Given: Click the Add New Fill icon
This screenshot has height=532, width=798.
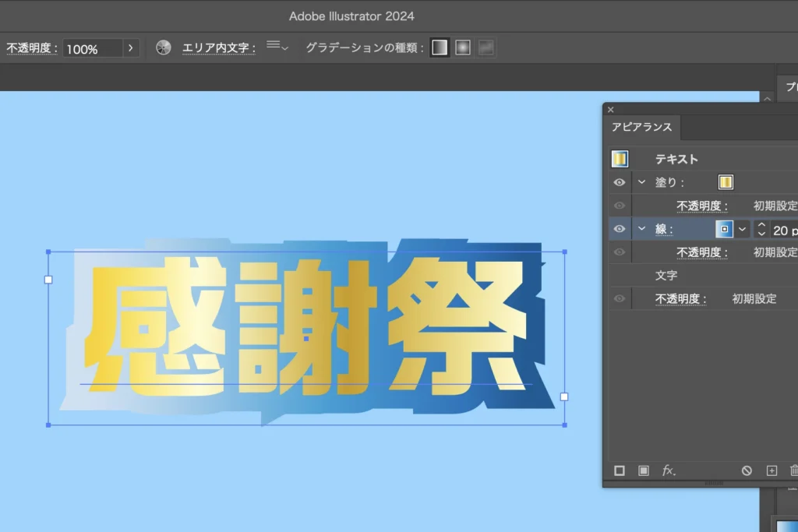Looking at the screenshot, I should click(644, 470).
